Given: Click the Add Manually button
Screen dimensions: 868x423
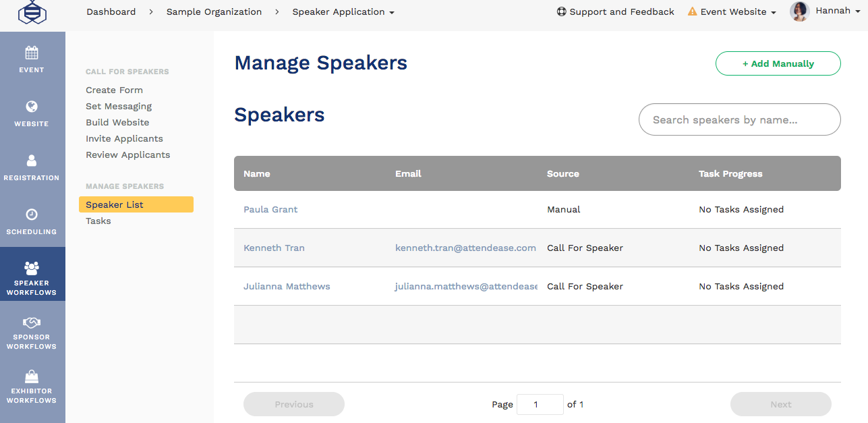Looking at the screenshot, I should 778,63.
